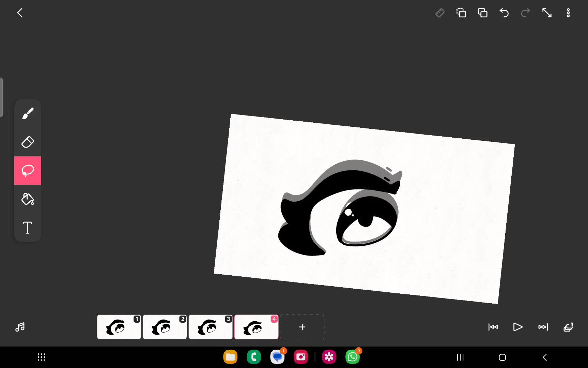Select frame 4 thumbnail
Screen dimensions: 588x368
point(257,327)
